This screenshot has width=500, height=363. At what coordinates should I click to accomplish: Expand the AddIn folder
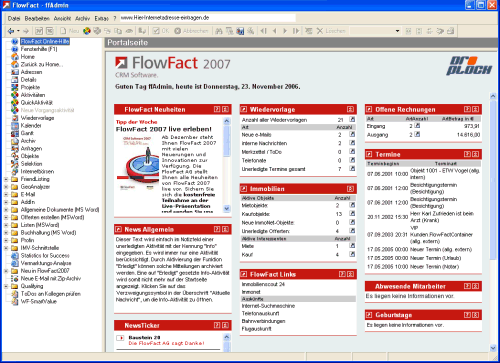[x=6, y=202]
